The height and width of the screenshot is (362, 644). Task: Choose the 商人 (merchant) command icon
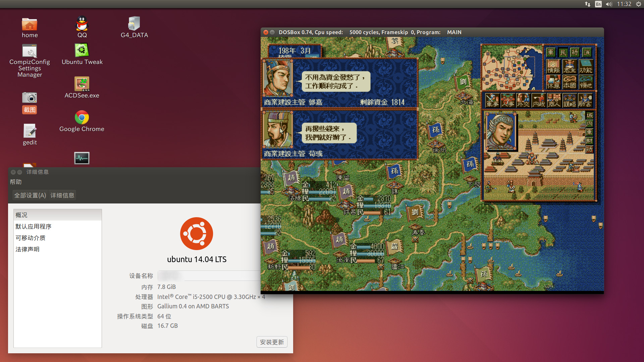tap(554, 100)
